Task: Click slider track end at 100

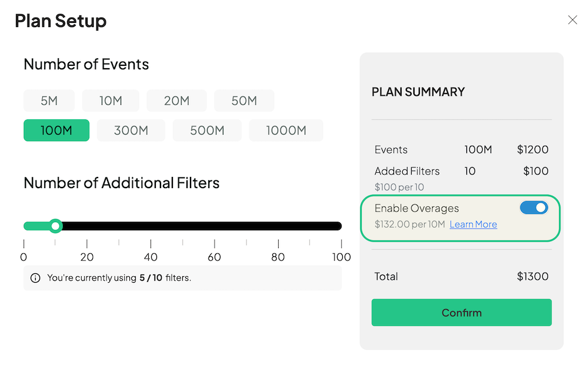Action: [340, 226]
